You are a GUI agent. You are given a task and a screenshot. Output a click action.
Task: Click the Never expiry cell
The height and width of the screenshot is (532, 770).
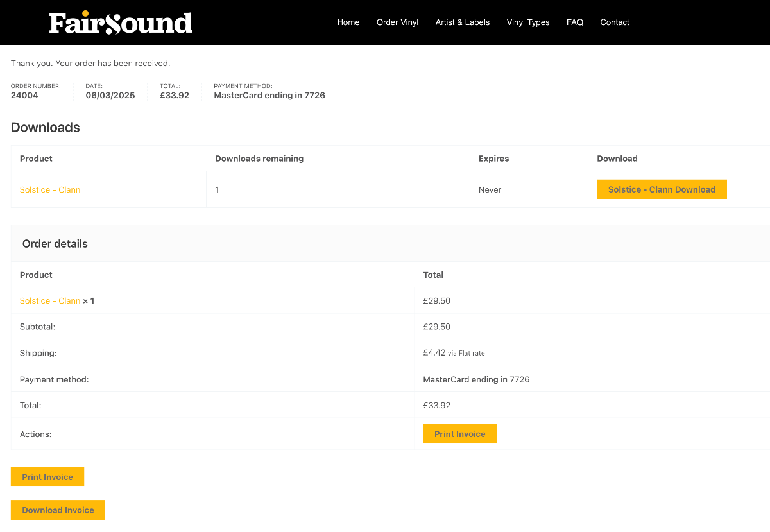pyautogui.click(x=490, y=189)
